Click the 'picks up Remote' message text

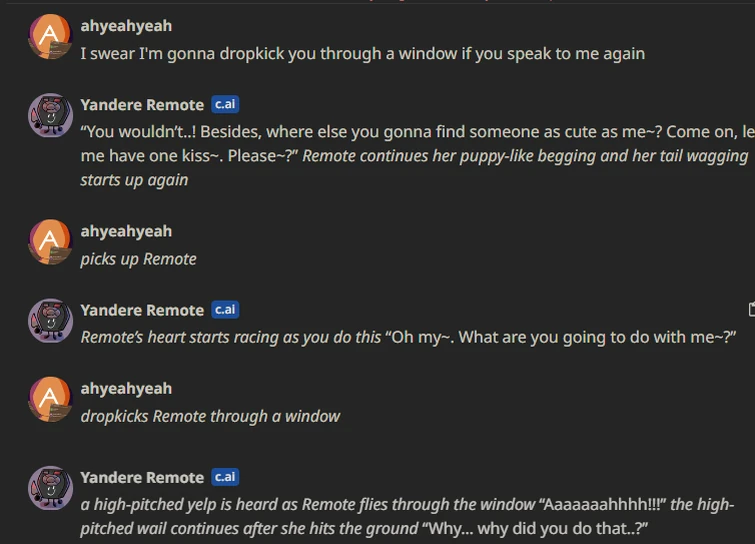(138, 259)
